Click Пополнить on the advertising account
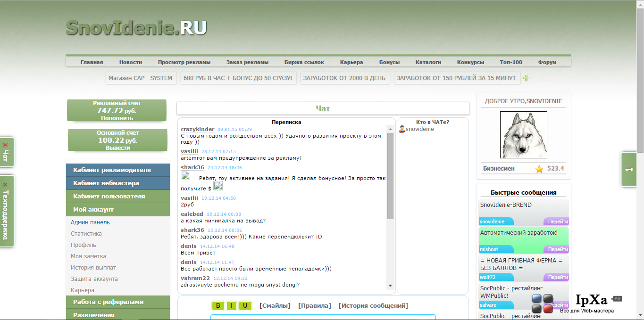This screenshot has height=320, width=644. [117, 118]
